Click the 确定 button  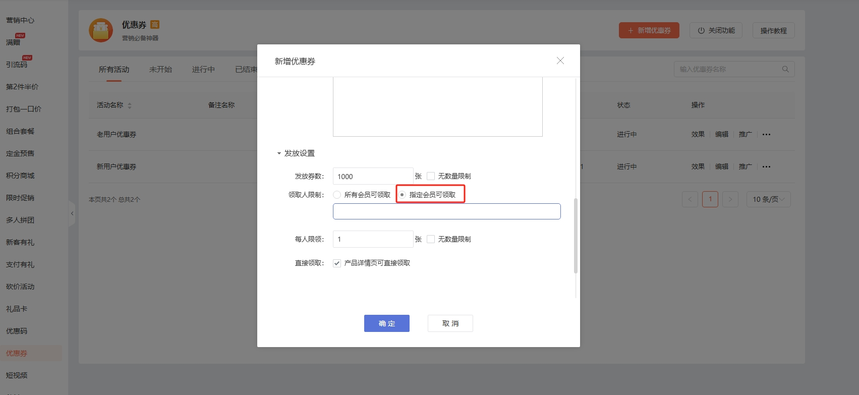pos(387,323)
